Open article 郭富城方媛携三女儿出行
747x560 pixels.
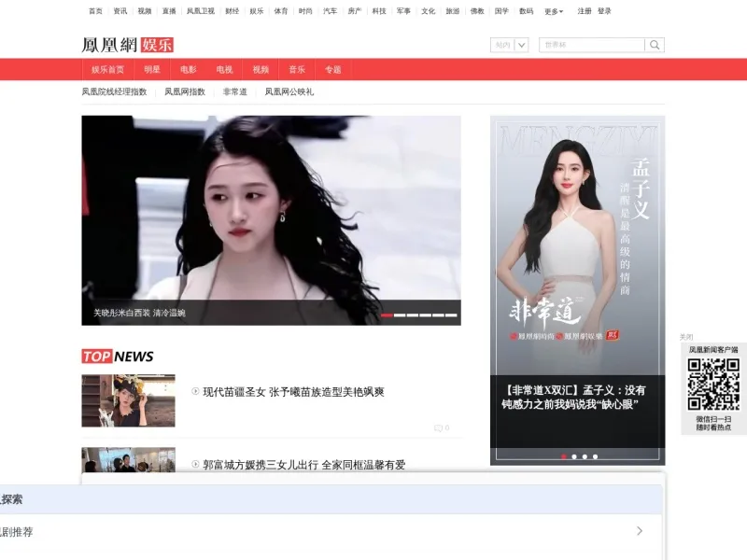click(304, 465)
